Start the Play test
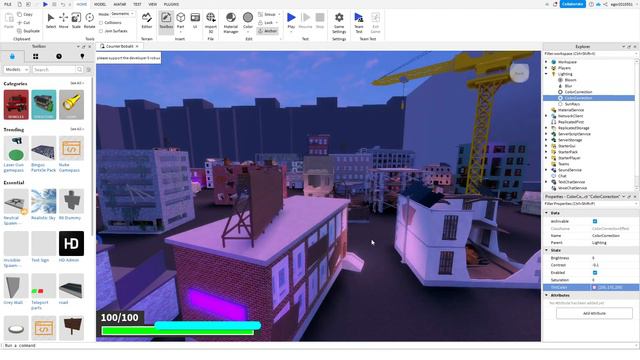The width and height of the screenshot is (640, 360). (291, 21)
